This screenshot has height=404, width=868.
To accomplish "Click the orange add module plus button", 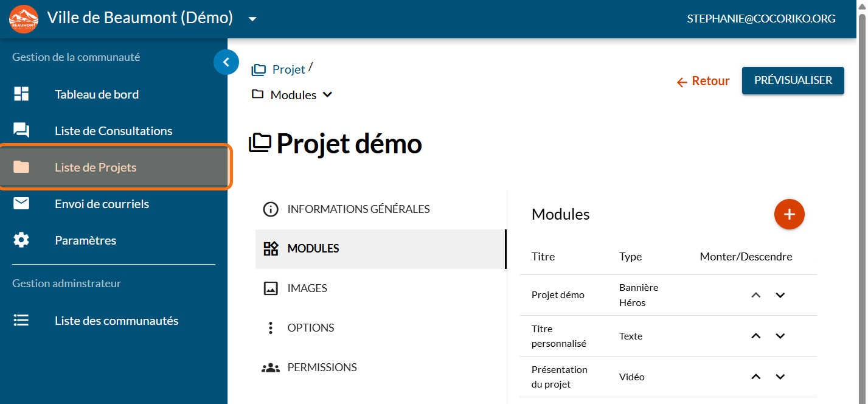I will 789,214.
